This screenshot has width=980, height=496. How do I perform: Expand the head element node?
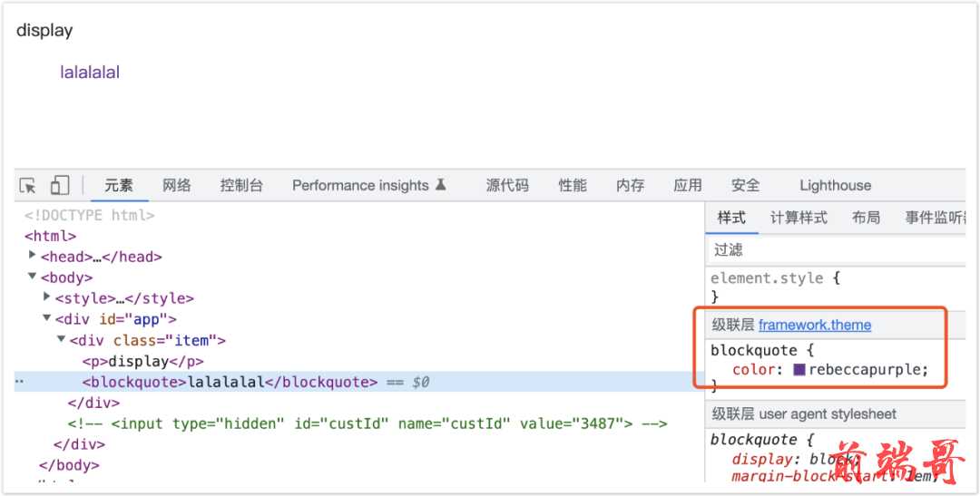click(32, 255)
